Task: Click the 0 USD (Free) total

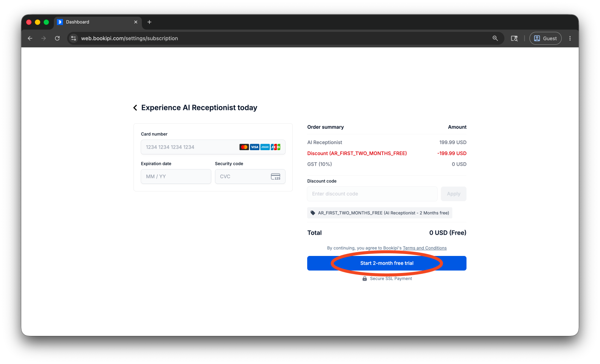Action: pyautogui.click(x=448, y=233)
